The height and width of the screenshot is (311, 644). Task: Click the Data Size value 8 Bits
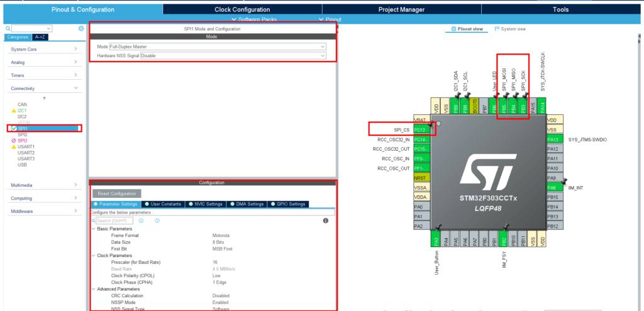pyautogui.click(x=218, y=242)
